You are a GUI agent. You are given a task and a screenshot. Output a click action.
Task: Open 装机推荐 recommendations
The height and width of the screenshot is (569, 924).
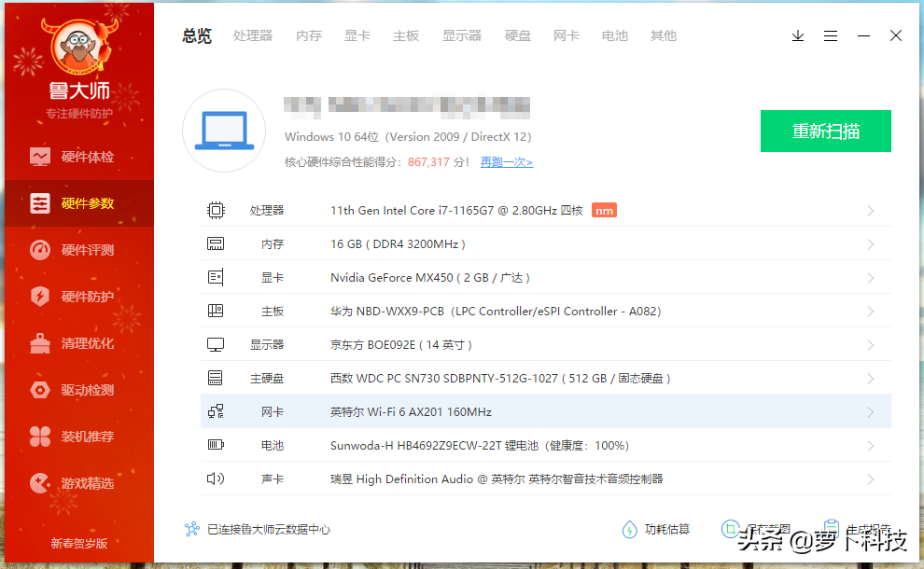pyautogui.click(x=79, y=437)
